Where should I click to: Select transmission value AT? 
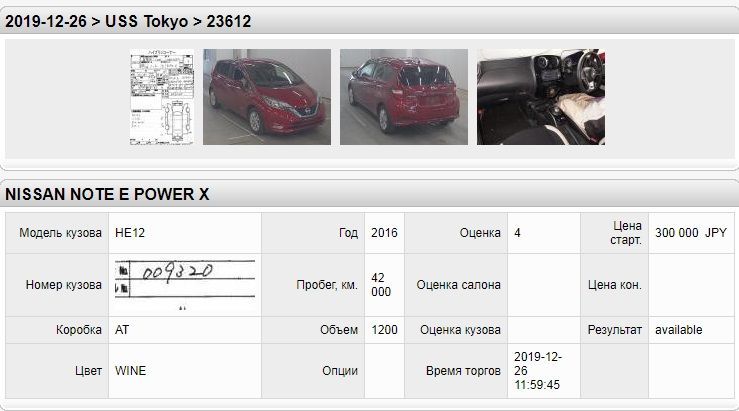[122, 330]
